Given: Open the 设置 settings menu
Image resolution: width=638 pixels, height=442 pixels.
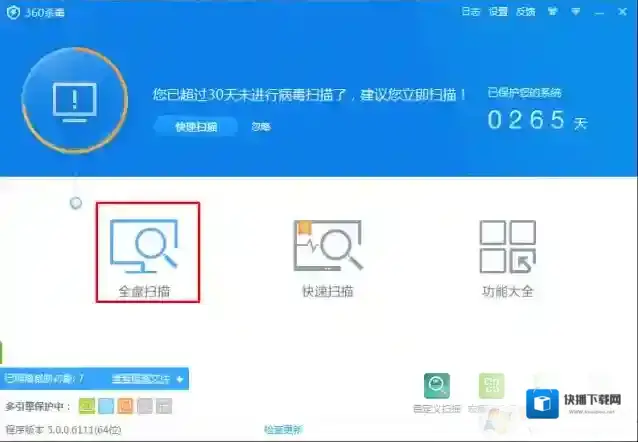Looking at the screenshot, I should click(x=498, y=12).
